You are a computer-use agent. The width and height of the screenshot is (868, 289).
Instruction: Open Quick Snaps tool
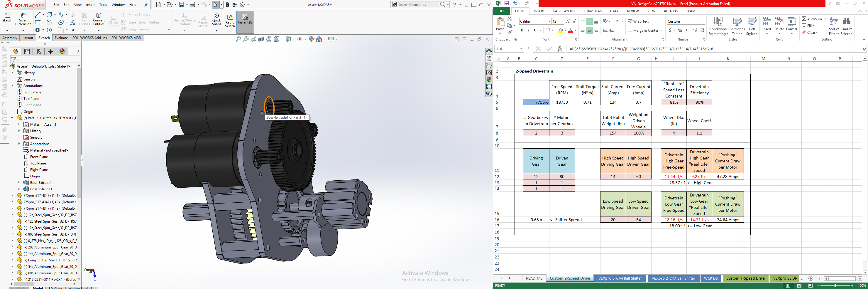point(216,20)
